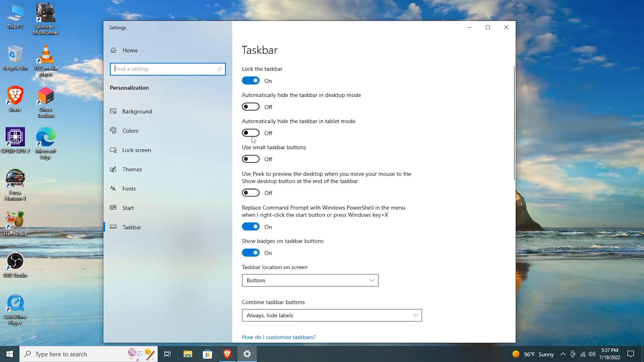This screenshot has height=362, width=644.
Task: Expand Taskbar location on screen dropdown
Action: [x=310, y=281]
